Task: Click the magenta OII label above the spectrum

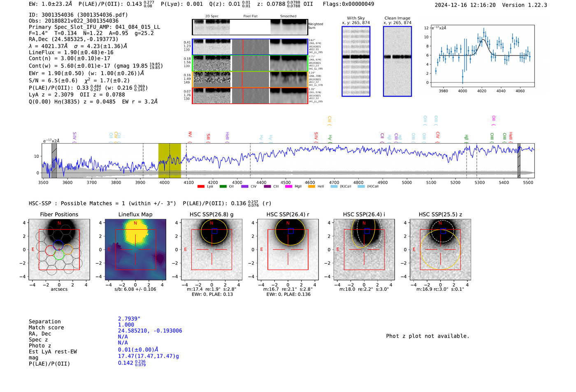Action: point(494,121)
